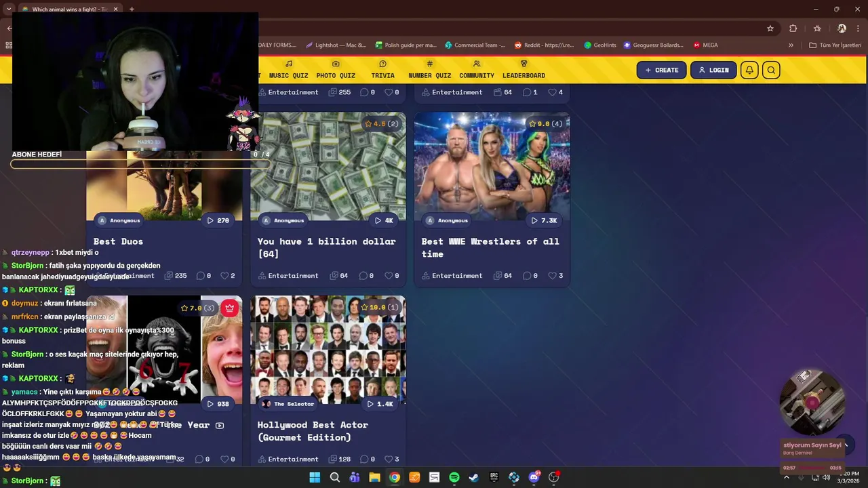Open Epic Games launcher from taskbar
868x488 pixels.
click(494, 477)
